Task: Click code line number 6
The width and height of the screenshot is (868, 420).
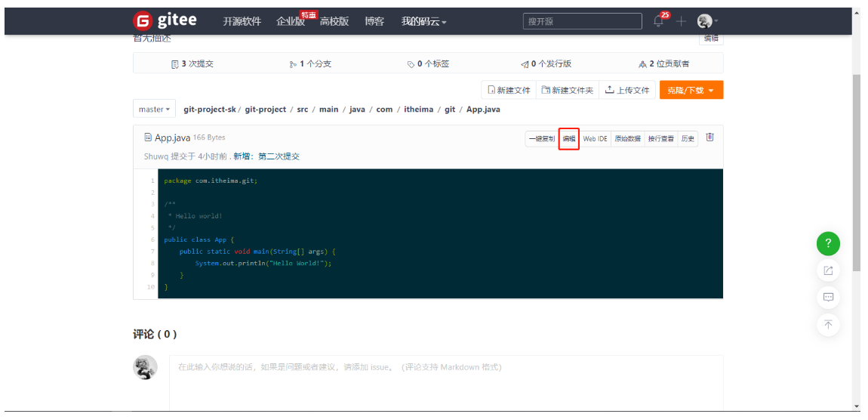Action: 152,239
